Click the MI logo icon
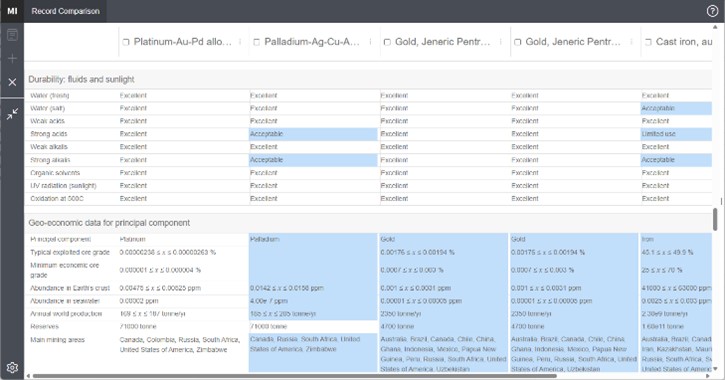Screen dimensions: 725x380 [12, 11]
